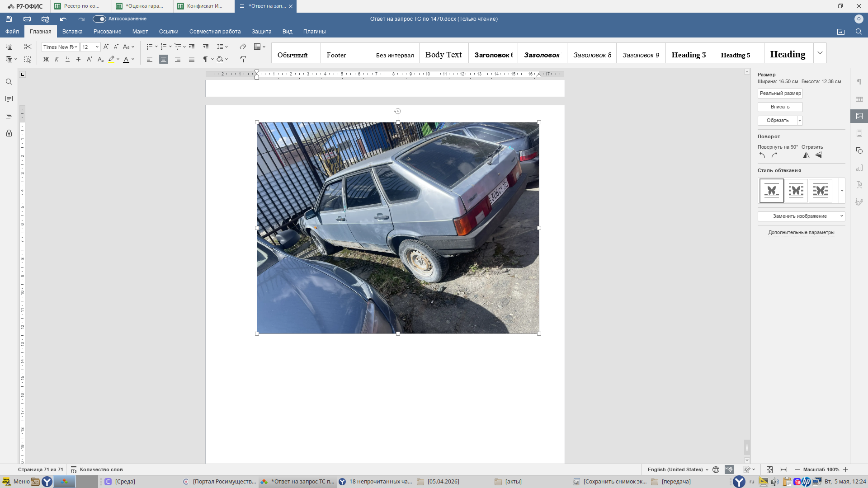Open the comments panel in left sidebar

pyautogui.click(x=9, y=99)
